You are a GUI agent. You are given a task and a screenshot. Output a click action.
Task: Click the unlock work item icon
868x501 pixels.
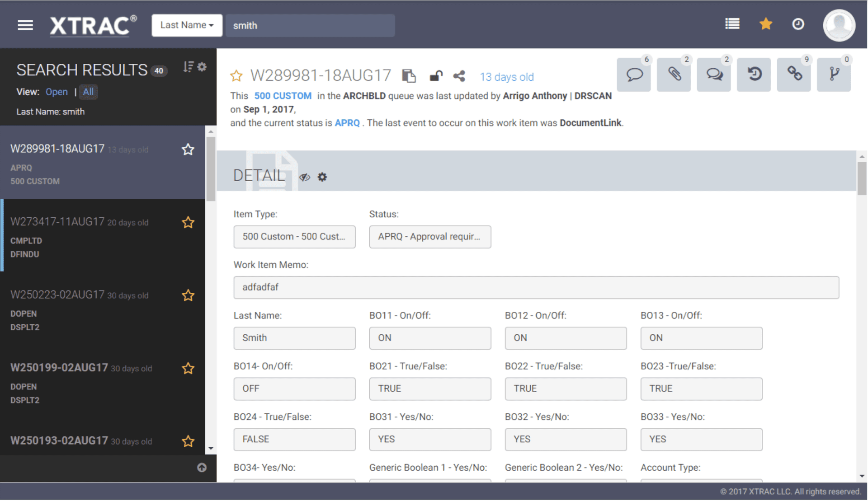[x=436, y=76]
